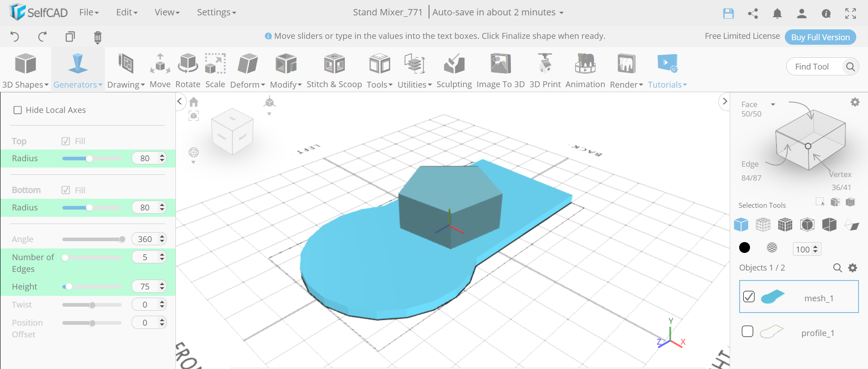Click the Home view icon
The height and width of the screenshot is (369, 868).
coord(194,102)
